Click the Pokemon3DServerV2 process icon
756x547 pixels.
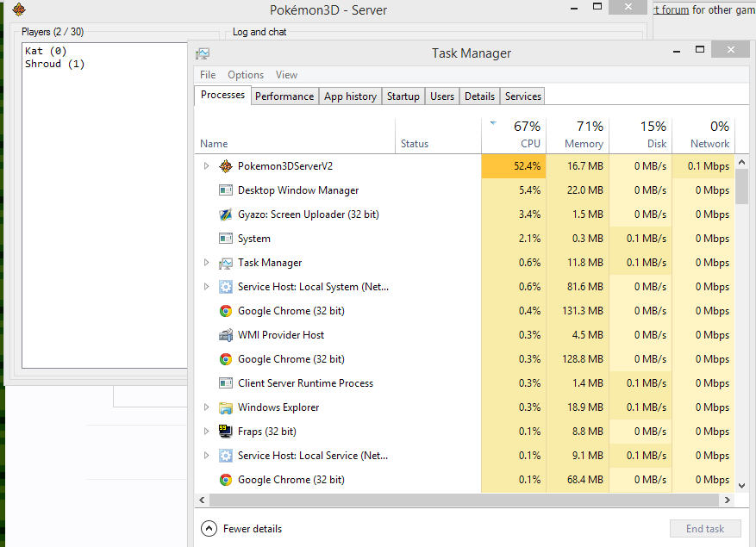pos(226,166)
